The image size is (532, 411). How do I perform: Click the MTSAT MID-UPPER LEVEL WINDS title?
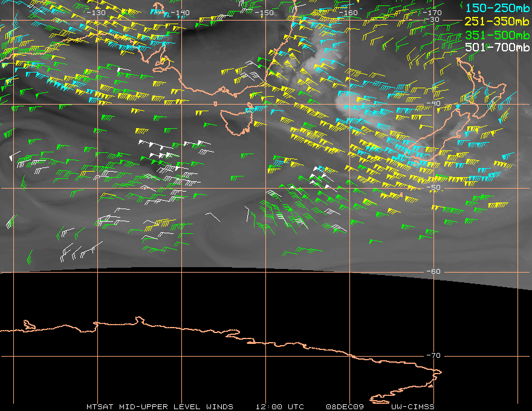click(x=160, y=407)
